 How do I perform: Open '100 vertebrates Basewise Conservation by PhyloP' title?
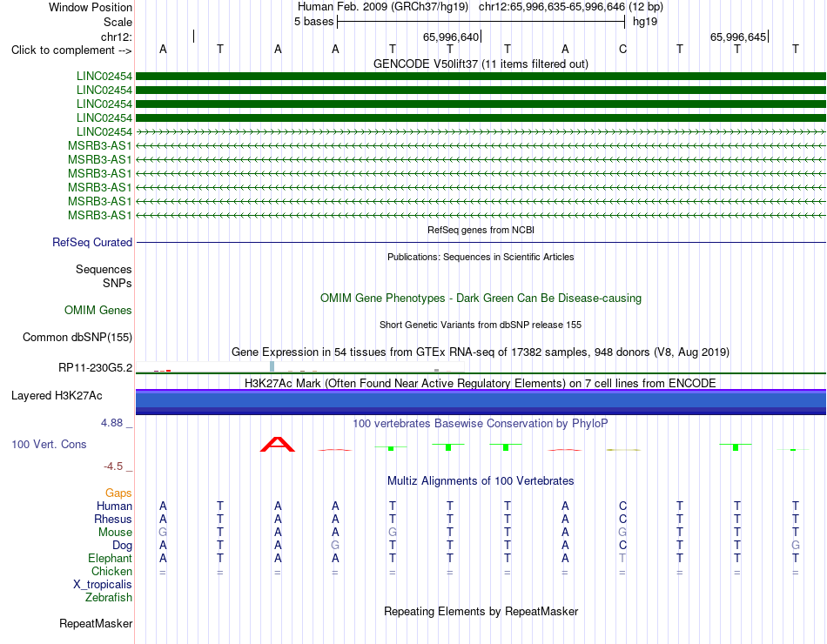(481, 424)
